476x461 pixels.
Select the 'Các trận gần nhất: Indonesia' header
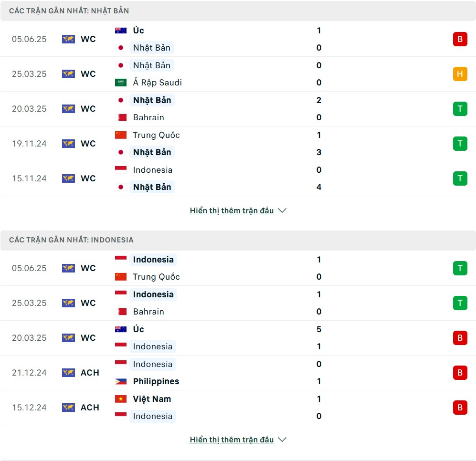238,240
